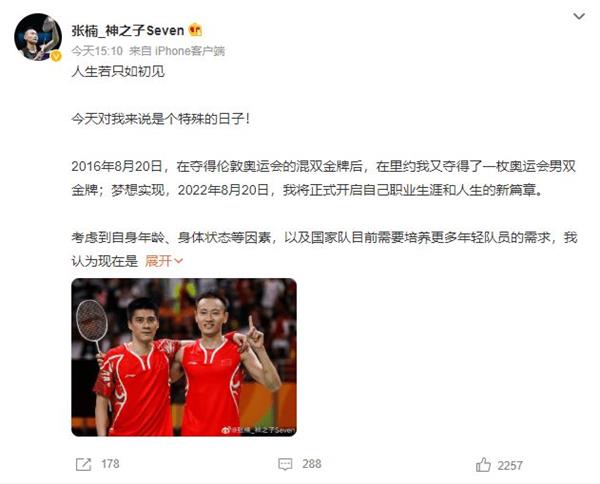Like the post with thumbs-up icon

[483, 465]
